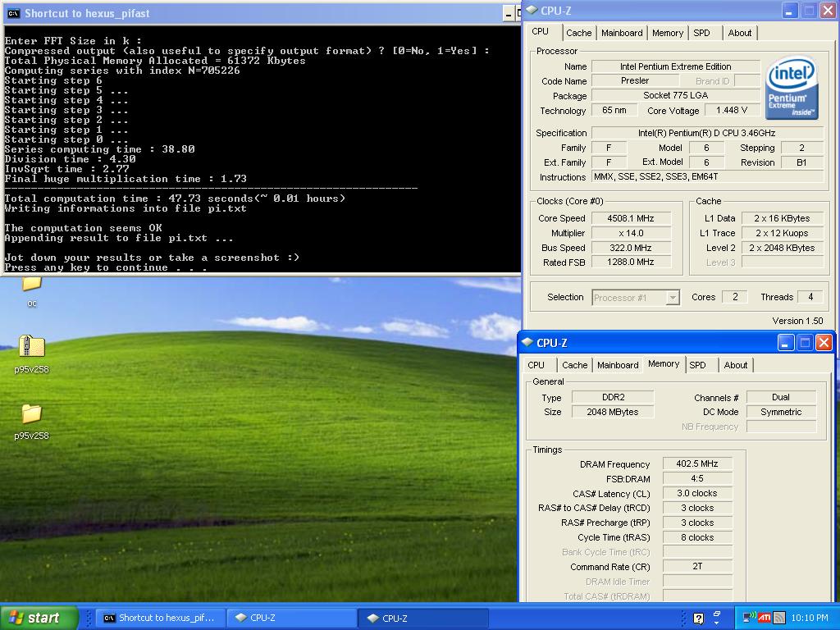Click the DC Mode value Symmetric
The image size is (840, 630).
click(x=781, y=412)
